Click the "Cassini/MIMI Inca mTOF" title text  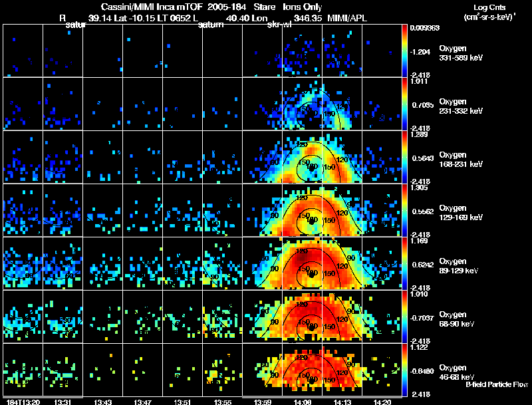(x=152, y=7)
